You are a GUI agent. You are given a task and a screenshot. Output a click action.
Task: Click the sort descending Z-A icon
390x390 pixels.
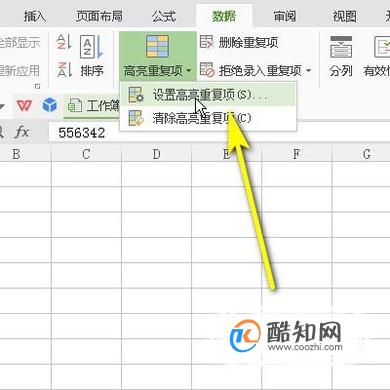pos(64,70)
